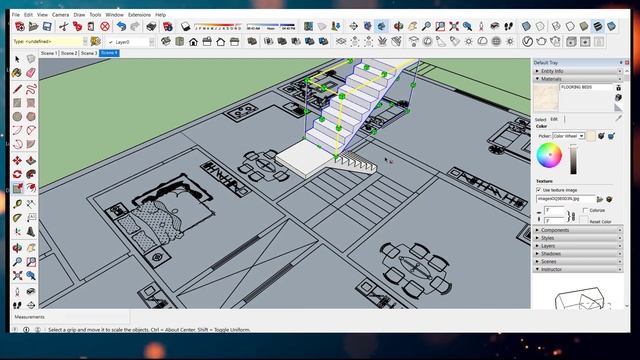Click the V-Ray teapot render icon

(541, 41)
